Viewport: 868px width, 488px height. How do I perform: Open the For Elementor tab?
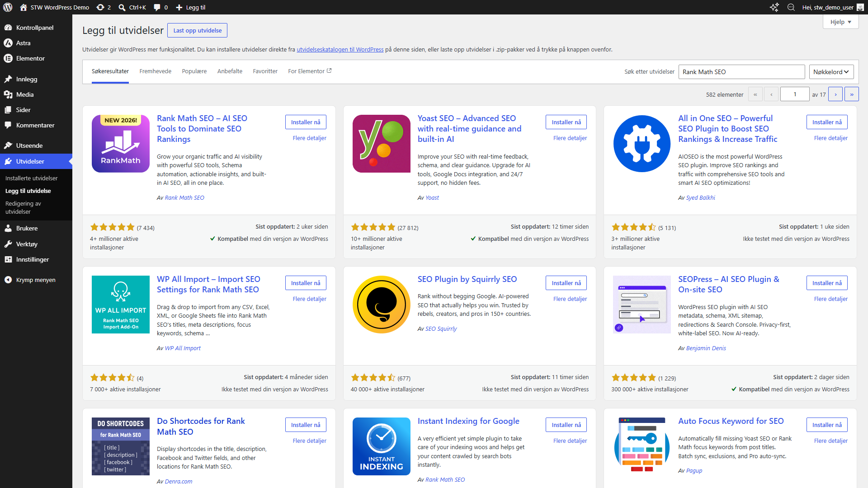(x=310, y=71)
